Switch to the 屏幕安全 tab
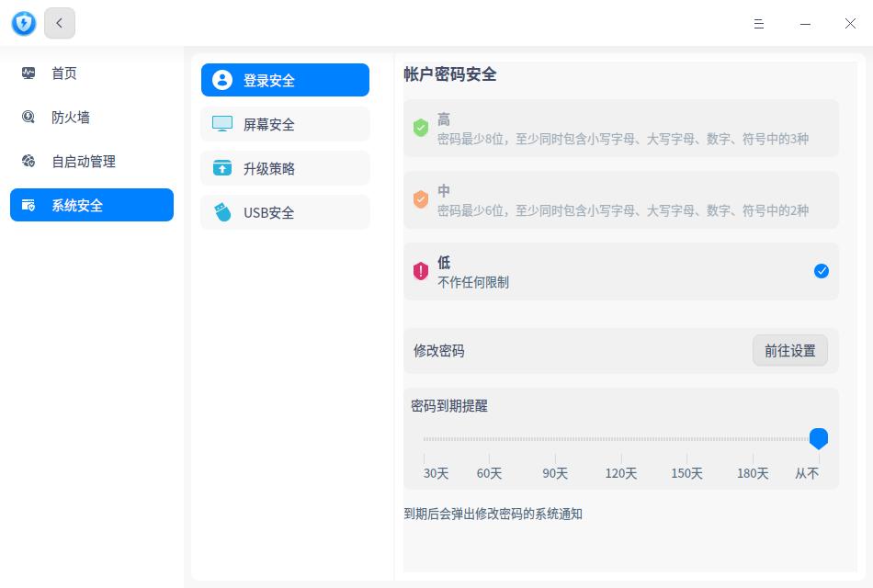The height and width of the screenshot is (588, 873). [285, 124]
